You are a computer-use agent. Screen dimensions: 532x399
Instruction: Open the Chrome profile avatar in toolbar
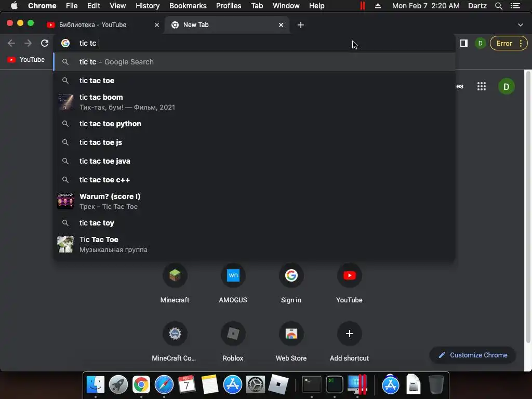click(x=480, y=43)
